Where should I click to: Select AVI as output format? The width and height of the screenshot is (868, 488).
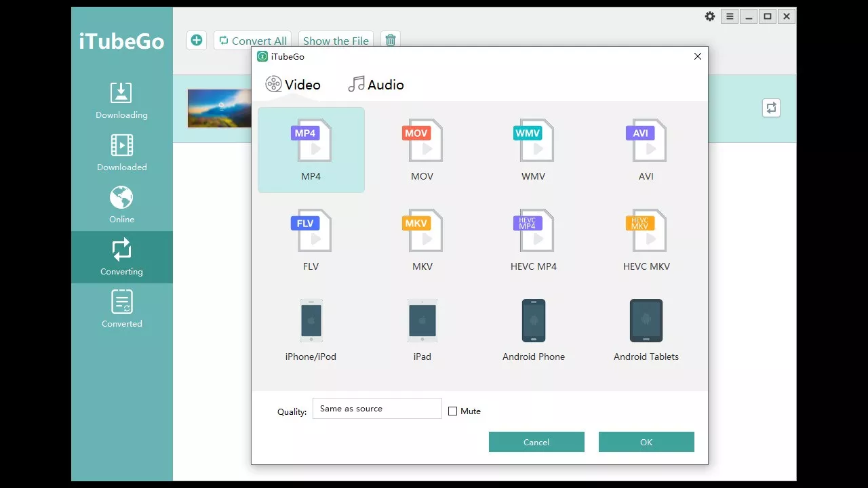[x=646, y=141]
